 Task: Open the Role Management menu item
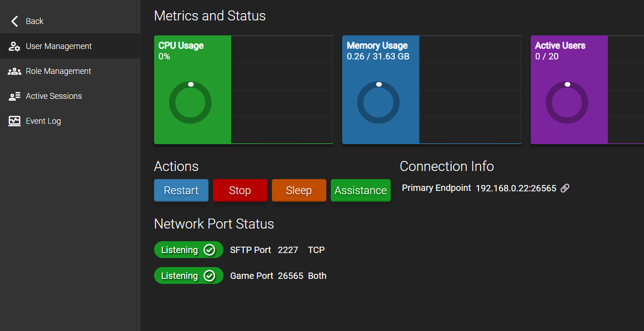point(70,71)
